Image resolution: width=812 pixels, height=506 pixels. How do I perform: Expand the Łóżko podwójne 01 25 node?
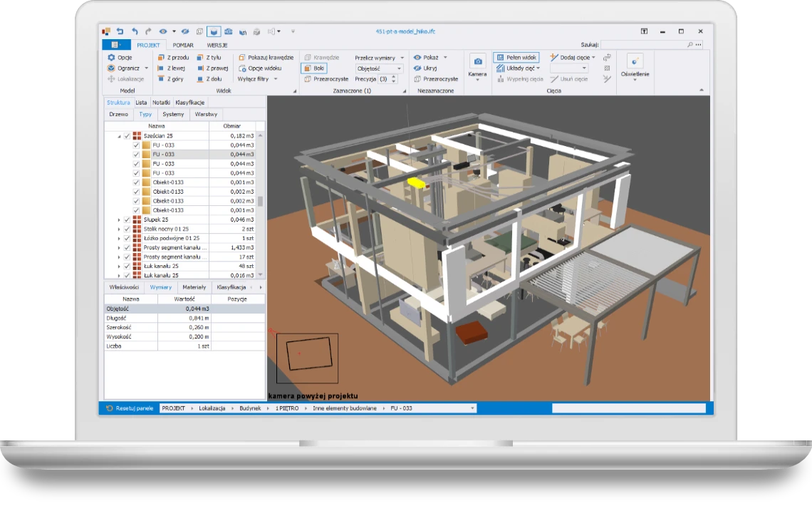point(119,238)
